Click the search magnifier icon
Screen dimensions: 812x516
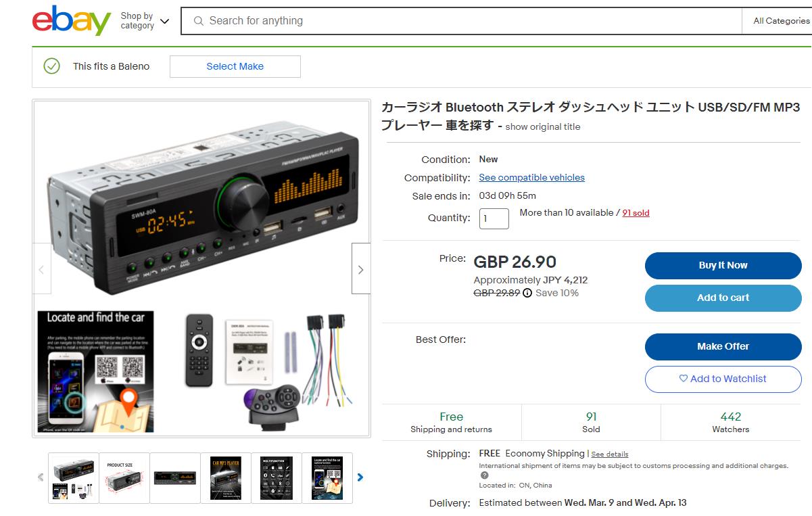pos(198,21)
